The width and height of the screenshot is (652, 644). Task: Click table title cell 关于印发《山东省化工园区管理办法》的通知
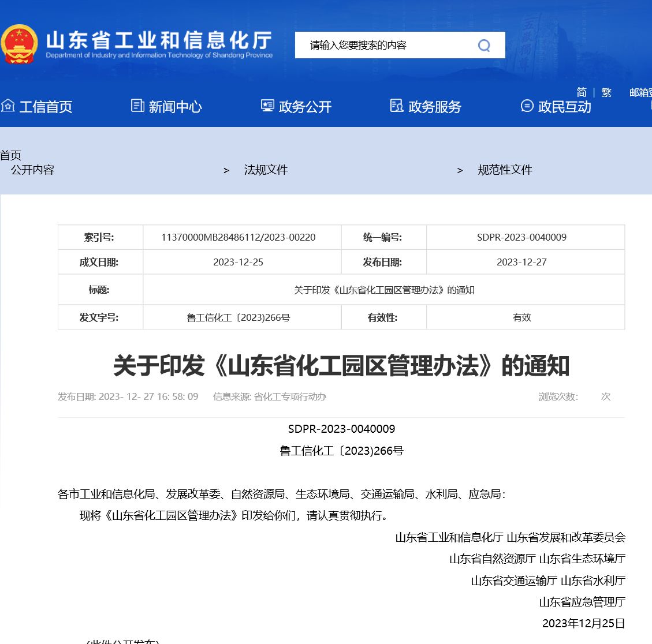click(384, 290)
